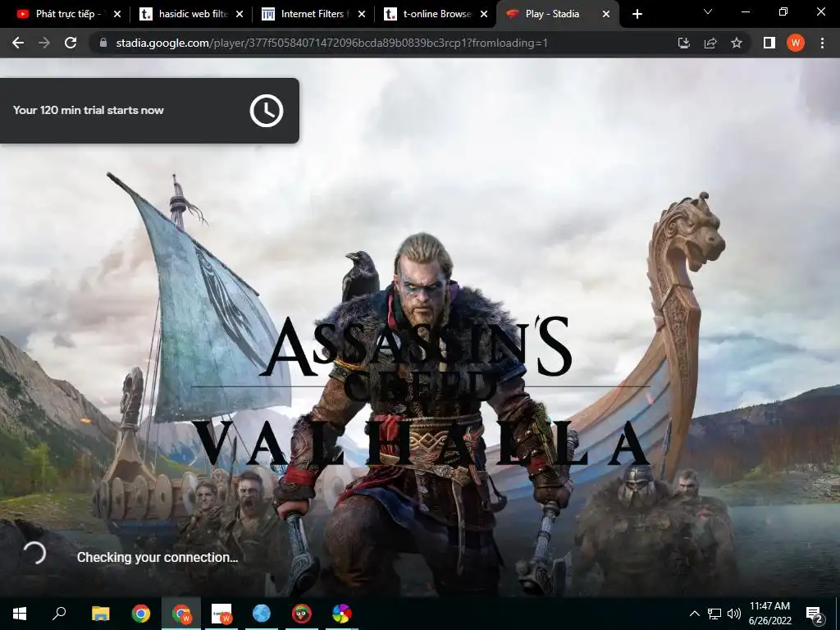Open the blue globe app in taskbar
Image resolution: width=840 pixels, height=630 pixels.
tap(262, 614)
